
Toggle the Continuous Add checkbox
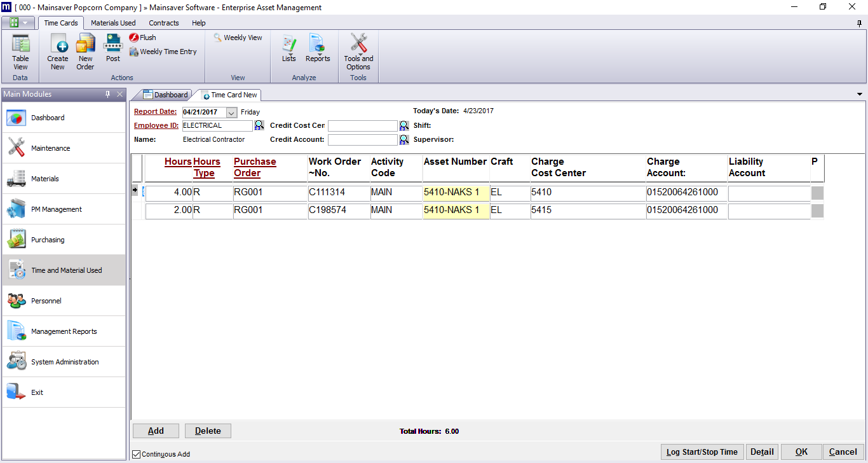tap(137, 454)
